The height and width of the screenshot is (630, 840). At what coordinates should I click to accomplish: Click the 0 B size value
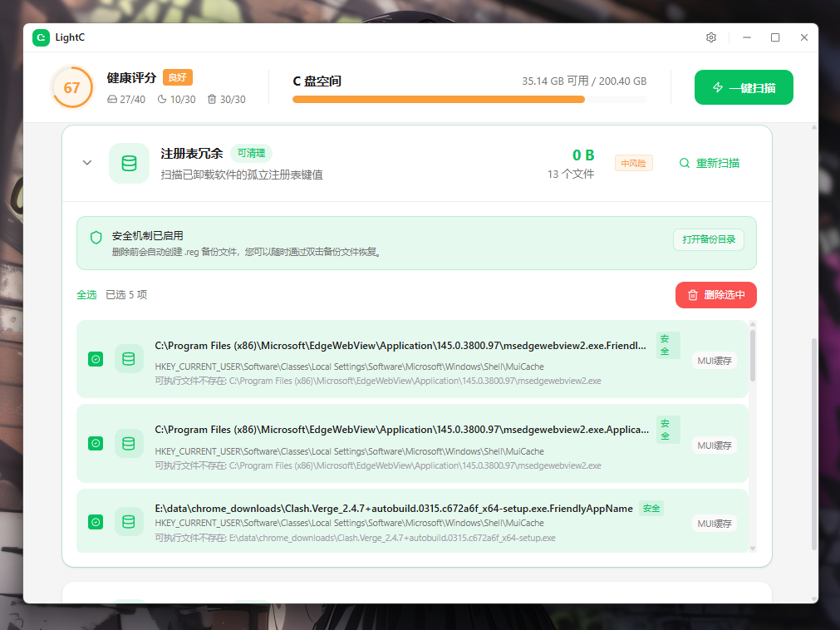tap(583, 155)
